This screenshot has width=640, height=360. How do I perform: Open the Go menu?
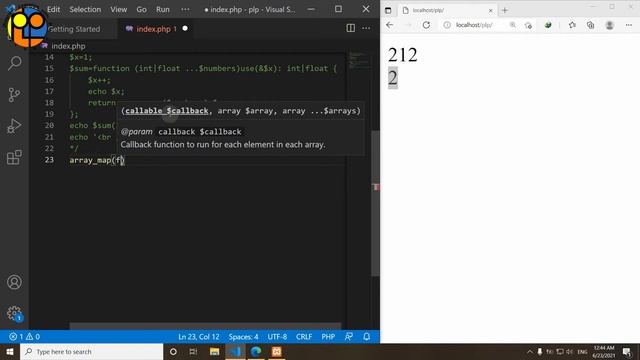coord(141,9)
